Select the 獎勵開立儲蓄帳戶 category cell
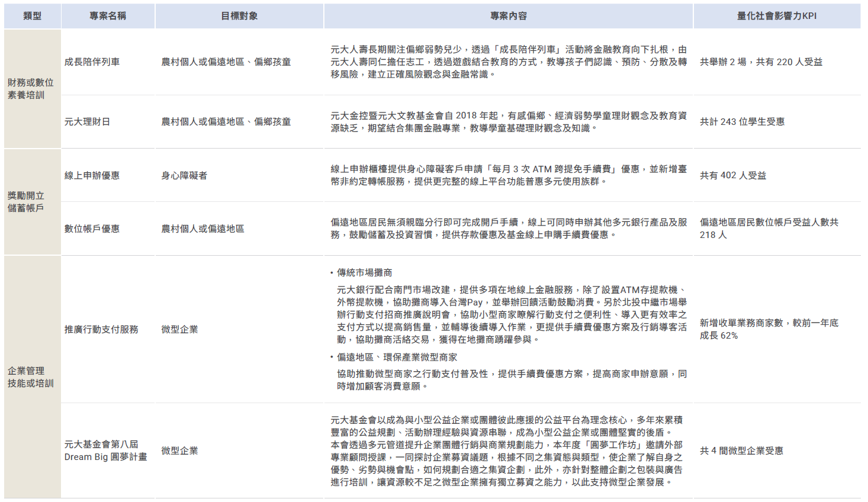This screenshot has width=868, height=502. pos(33,202)
